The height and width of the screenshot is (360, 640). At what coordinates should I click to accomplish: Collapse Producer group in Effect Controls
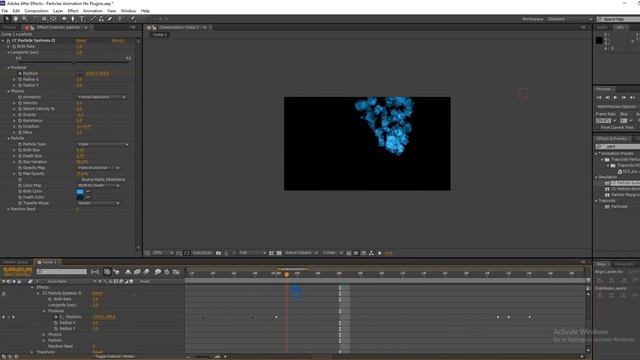[8, 68]
